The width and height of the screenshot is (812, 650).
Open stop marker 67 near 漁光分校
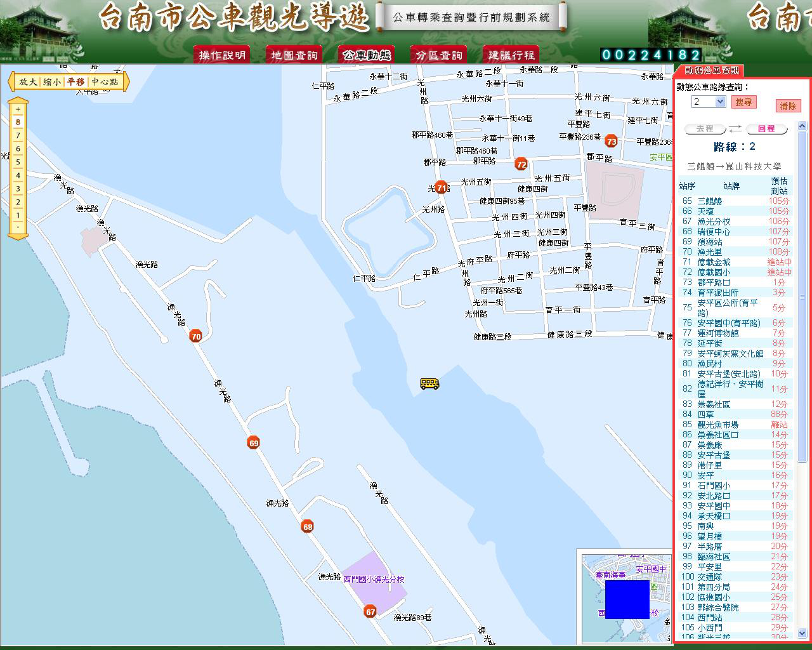point(370,612)
